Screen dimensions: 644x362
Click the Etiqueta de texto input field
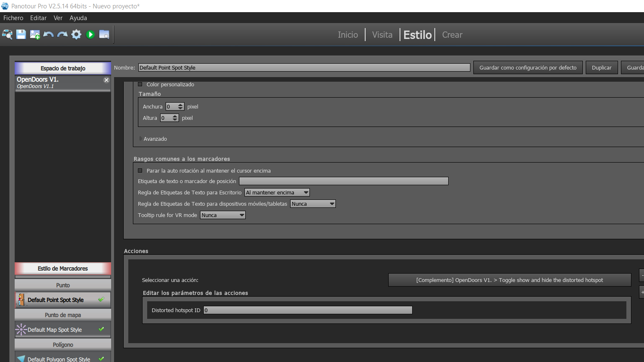tap(343, 181)
